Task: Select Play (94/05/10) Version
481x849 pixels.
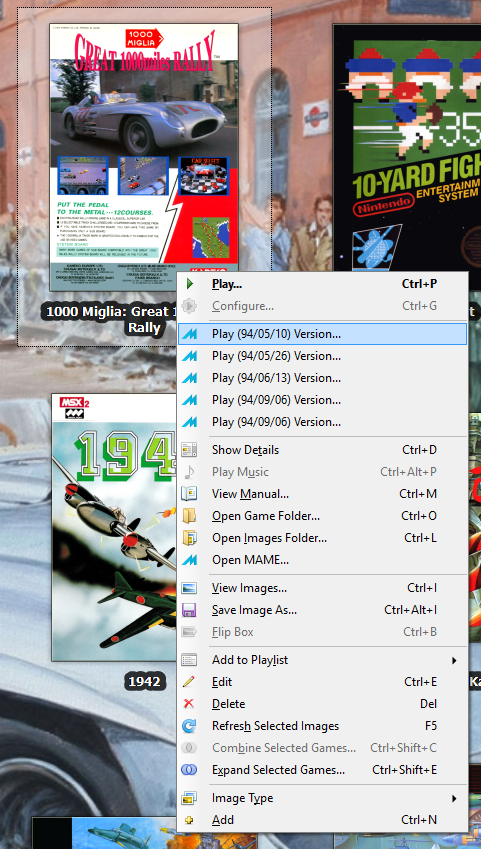Action: coord(322,334)
